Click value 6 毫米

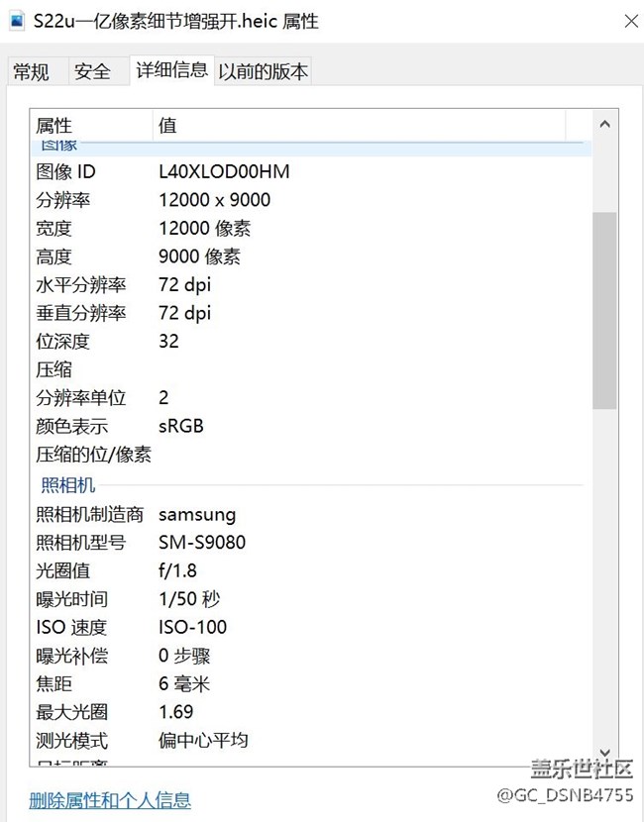184,684
